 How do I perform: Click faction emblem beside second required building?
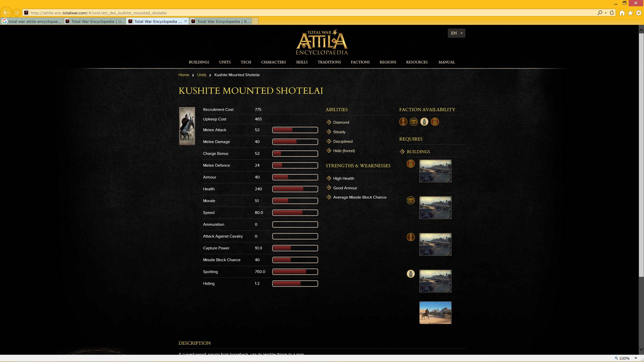pos(411,200)
